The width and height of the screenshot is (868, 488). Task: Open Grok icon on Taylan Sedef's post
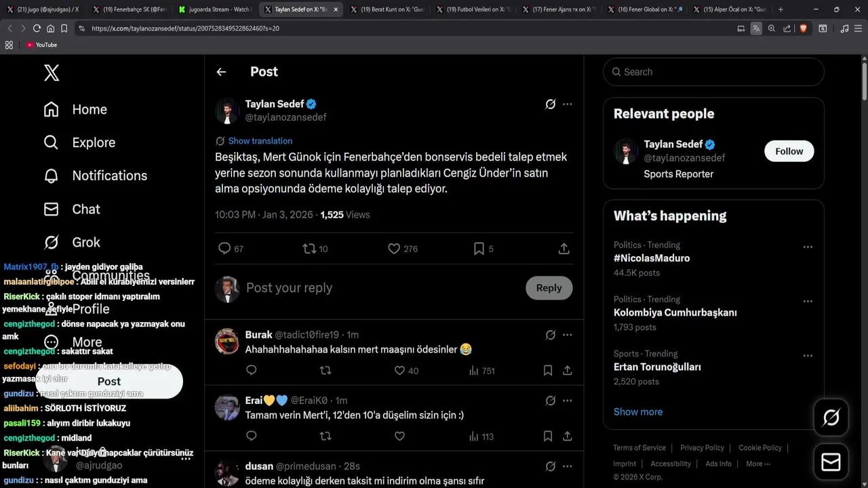click(x=551, y=104)
